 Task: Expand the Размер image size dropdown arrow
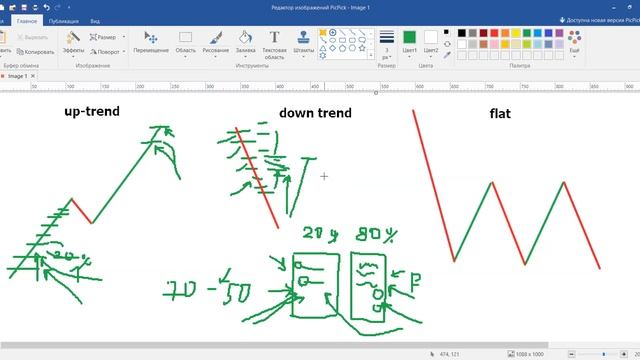coord(124,37)
